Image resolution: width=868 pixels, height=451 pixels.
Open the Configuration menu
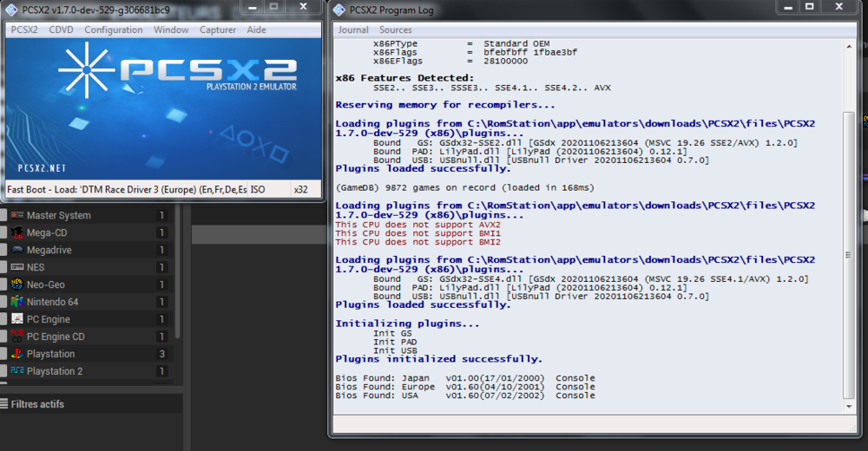(x=114, y=29)
